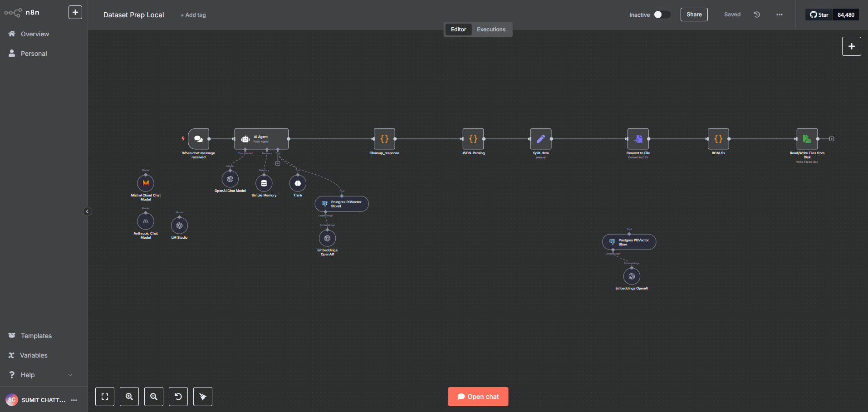Select the Cleanup_response code node
868x412 pixels.
(x=384, y=139)
